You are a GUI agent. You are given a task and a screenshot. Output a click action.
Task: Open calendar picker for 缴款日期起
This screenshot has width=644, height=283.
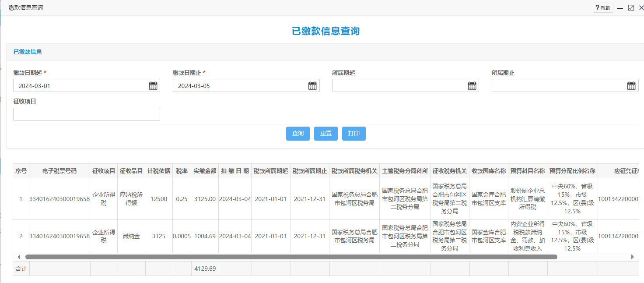[x=153, y=86]
